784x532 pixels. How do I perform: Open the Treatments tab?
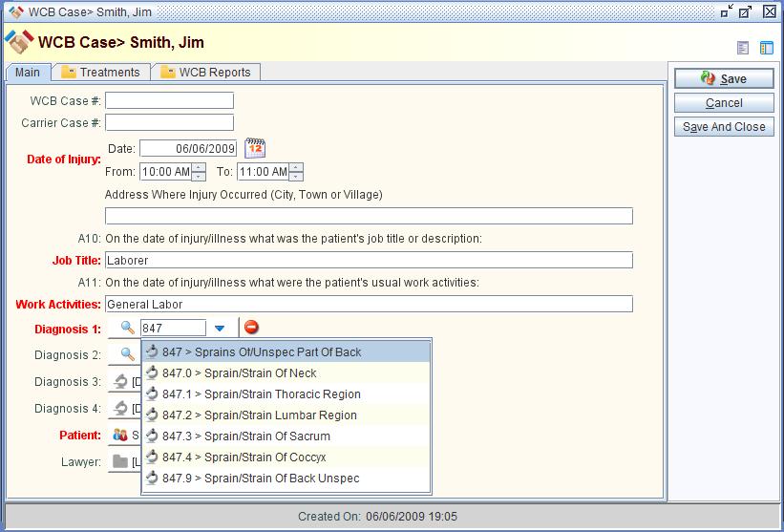coord(101,73)
